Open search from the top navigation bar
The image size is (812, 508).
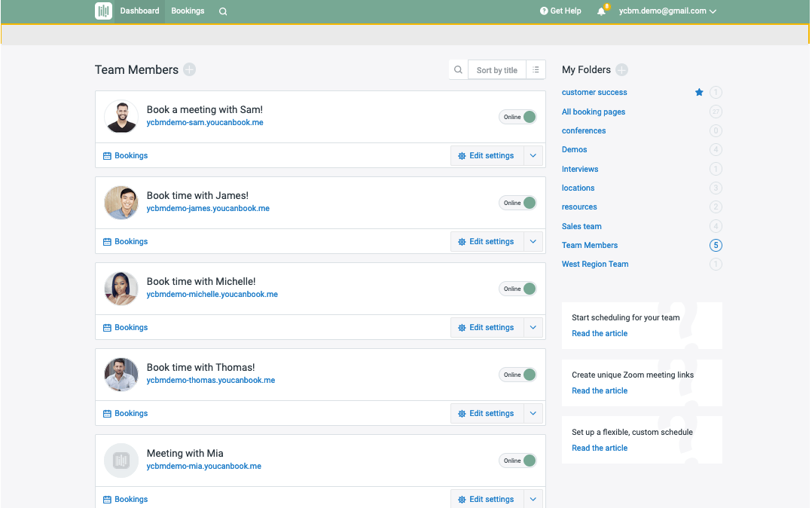[223, 11]
